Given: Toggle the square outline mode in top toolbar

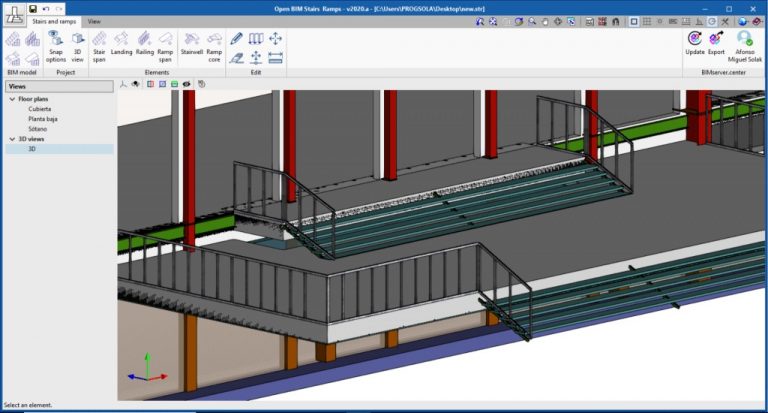Looking at the screenshot, I should click(634, 22).
